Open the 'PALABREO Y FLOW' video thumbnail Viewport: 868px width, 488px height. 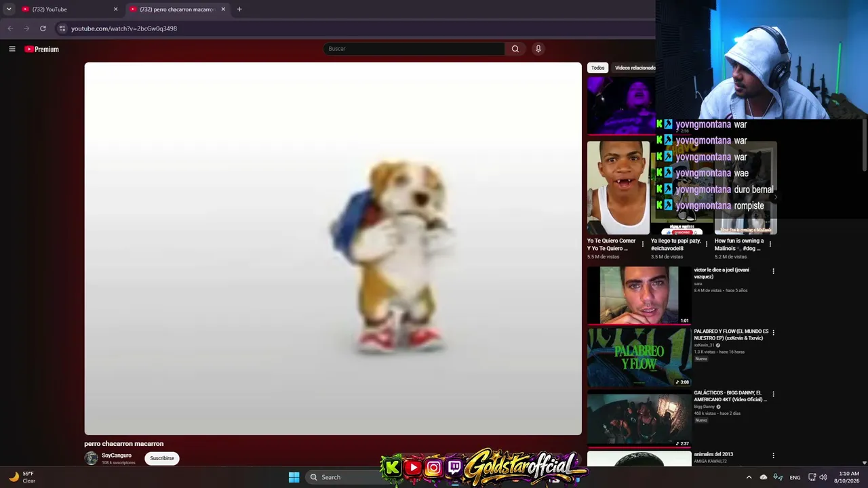639,357
